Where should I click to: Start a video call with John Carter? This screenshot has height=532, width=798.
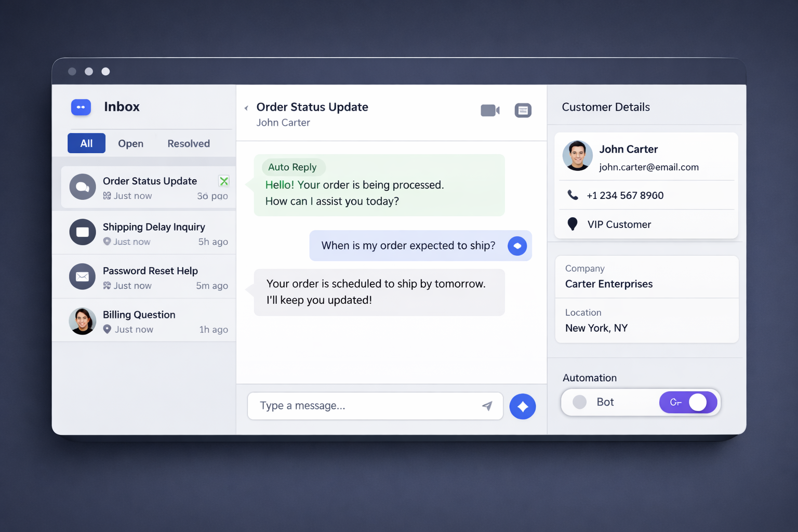coord(490,110)
